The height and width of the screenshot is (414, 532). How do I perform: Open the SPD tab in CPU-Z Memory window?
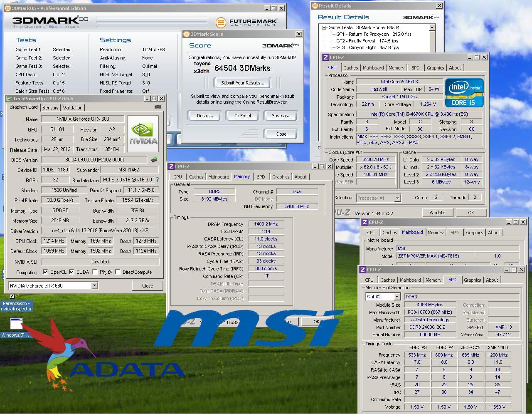261,177
